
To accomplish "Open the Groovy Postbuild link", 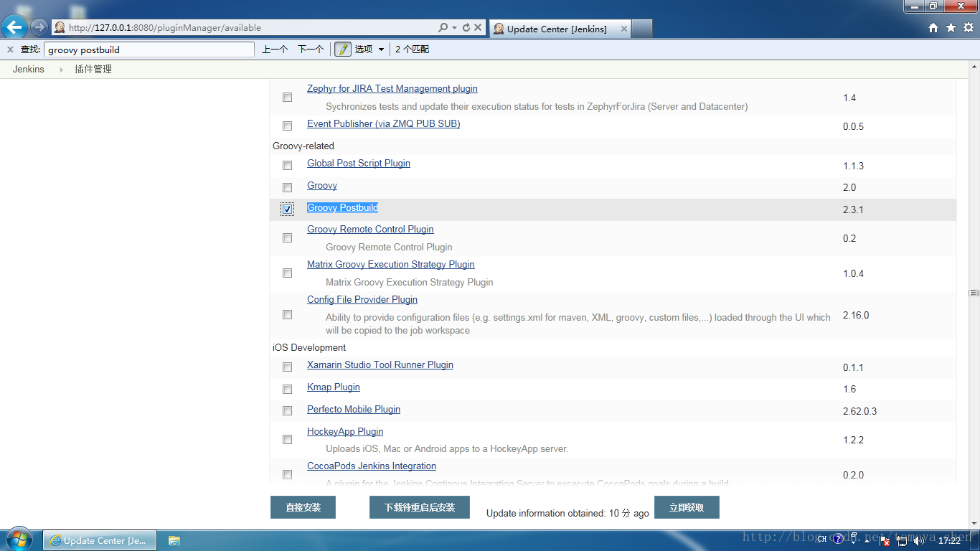I will (342, 207).
